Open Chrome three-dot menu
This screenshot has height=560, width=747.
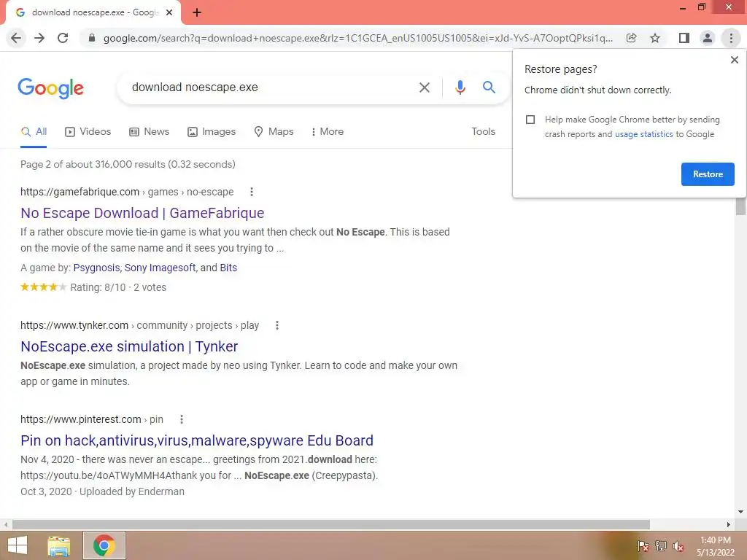click(x=731, y=38)
